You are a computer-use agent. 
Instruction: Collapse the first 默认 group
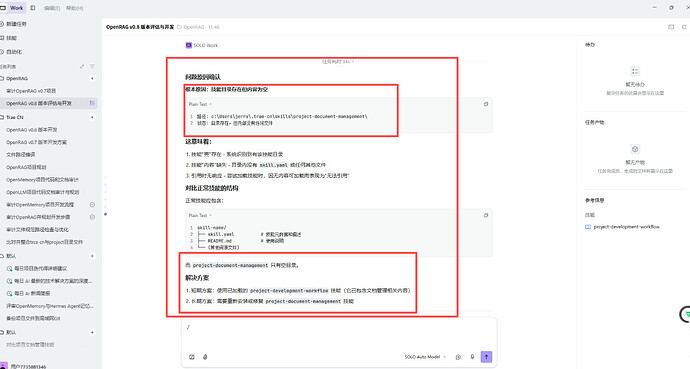(x=11, y=256)
